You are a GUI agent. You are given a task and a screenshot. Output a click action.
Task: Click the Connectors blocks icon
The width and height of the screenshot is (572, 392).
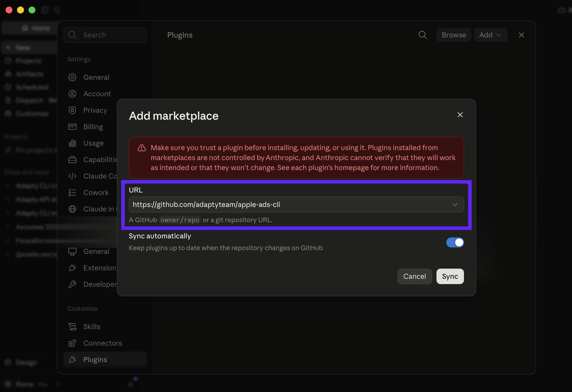[72, 343]
